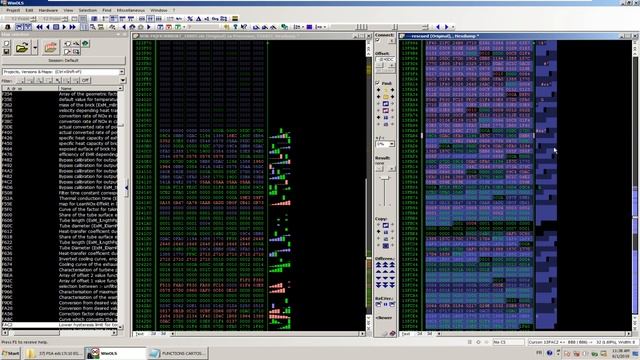The image size is (640, 360).
Task: Toggle the Find checkbox
Action: [378, 83]
